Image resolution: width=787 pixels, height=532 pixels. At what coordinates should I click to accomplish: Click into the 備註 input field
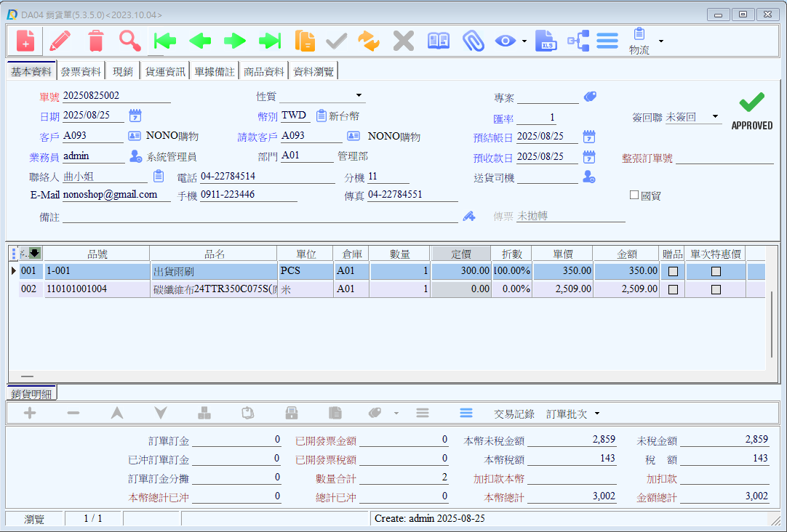point(260,217)
